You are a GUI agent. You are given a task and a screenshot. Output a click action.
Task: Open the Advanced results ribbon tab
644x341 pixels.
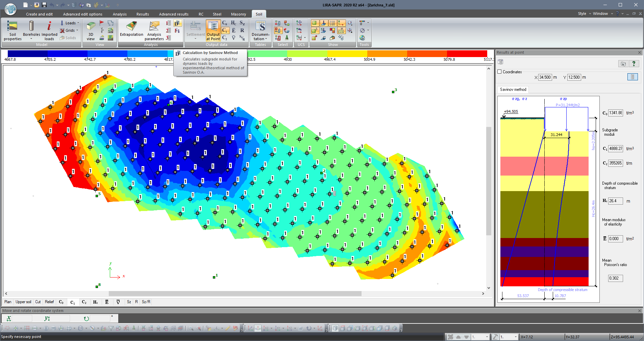pos(174,14)
